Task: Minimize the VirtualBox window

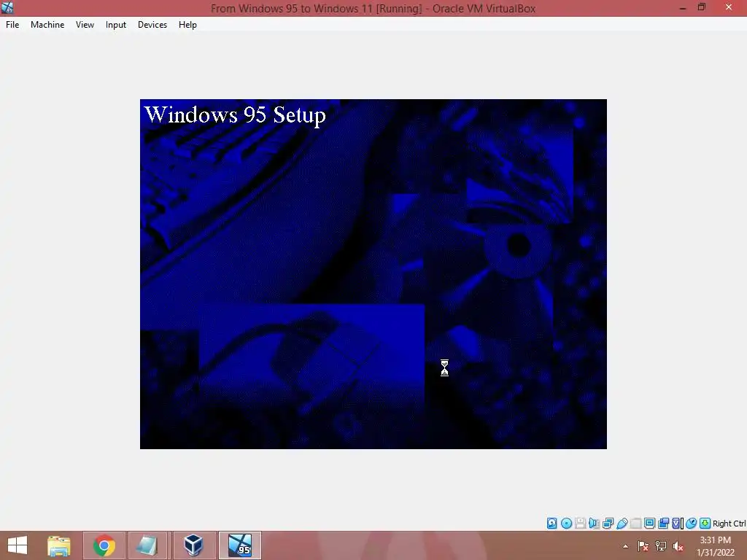Action: (683, 7)
